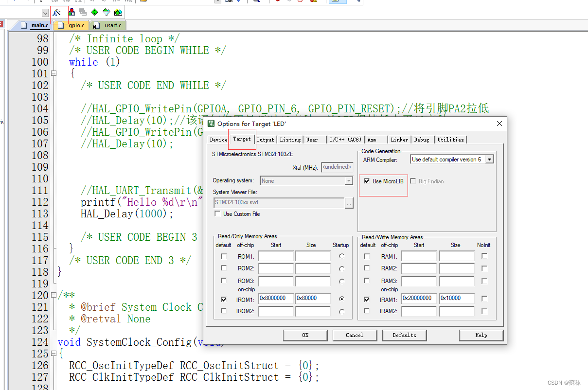Click the OK button

click(x=305, y=335)
